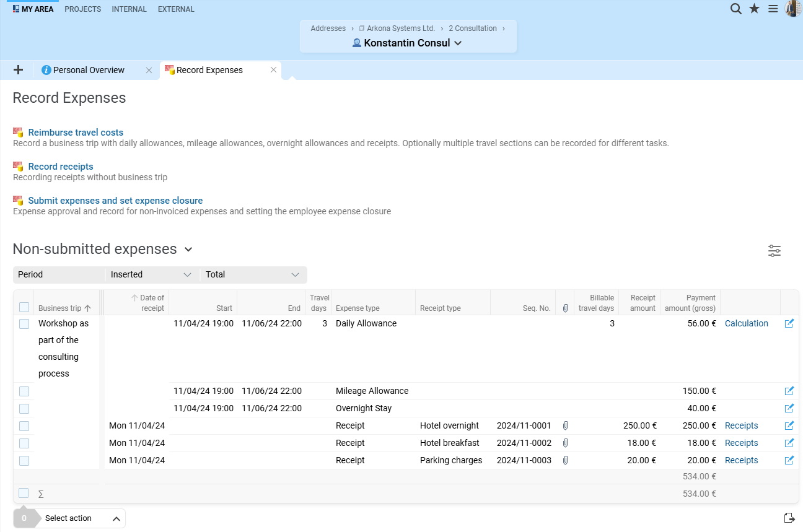Open the EXTERNAL menu
The width and height of the screenshot is (803, 532).
[x=176, y=9]
